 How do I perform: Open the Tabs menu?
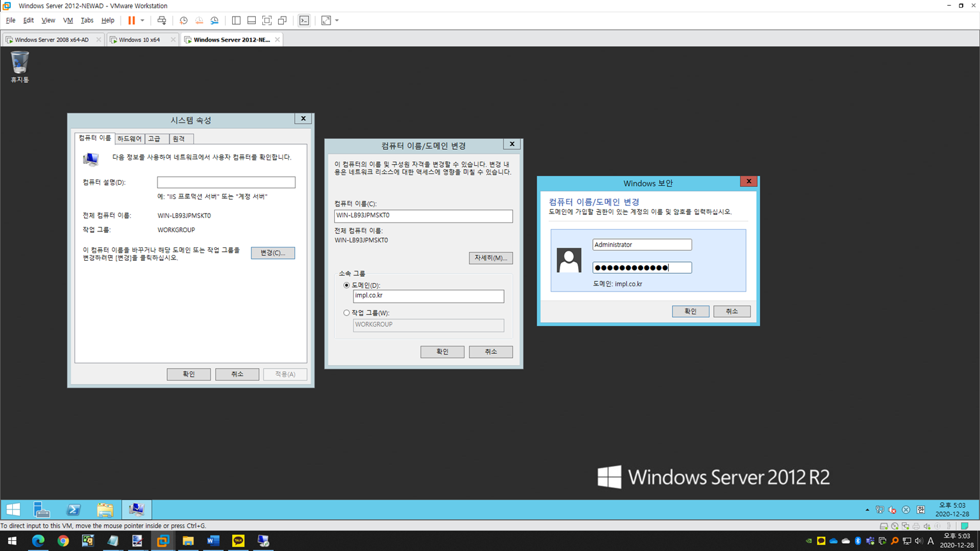pyautogui.click(x=87, y=20)
